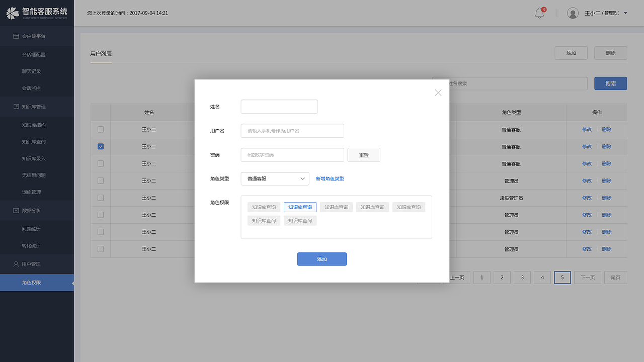Open 无结果问题 in the sidebar
644x362 pixels.
pos(34,175)
